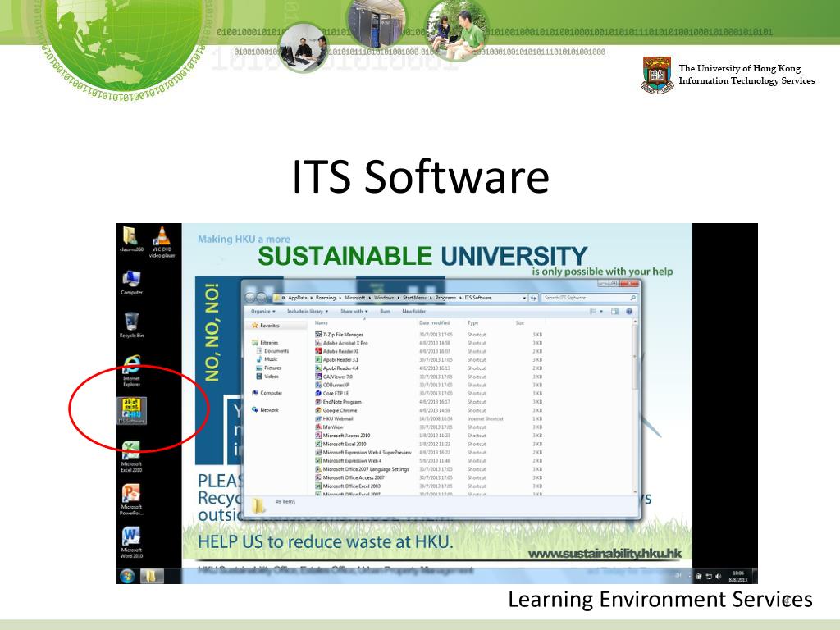Click the address bar refresh icon
The image size is (840, 630).
coord(533,297)
